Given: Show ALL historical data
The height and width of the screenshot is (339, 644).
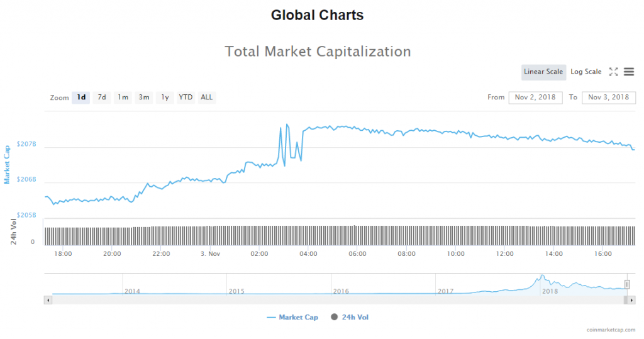Looking at the screenshot, I should click(206, 97).
